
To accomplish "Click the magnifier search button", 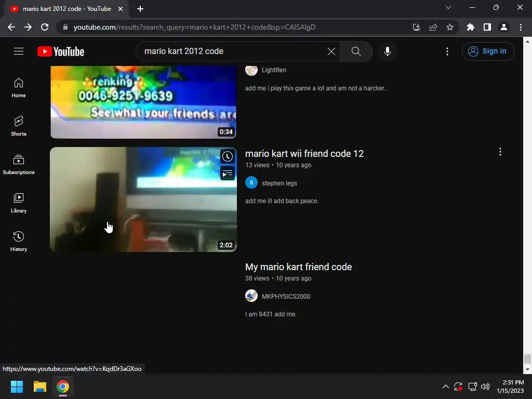I will point(356,51).
